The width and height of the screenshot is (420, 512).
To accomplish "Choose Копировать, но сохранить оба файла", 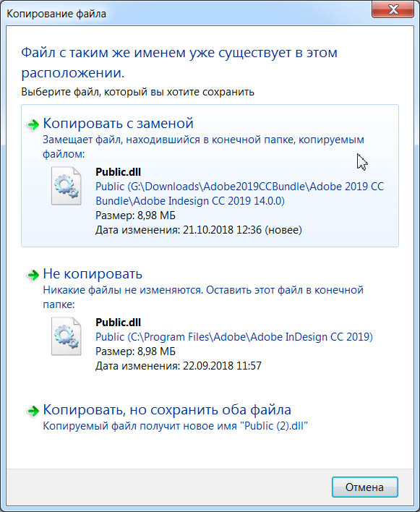I will (167, 409).
